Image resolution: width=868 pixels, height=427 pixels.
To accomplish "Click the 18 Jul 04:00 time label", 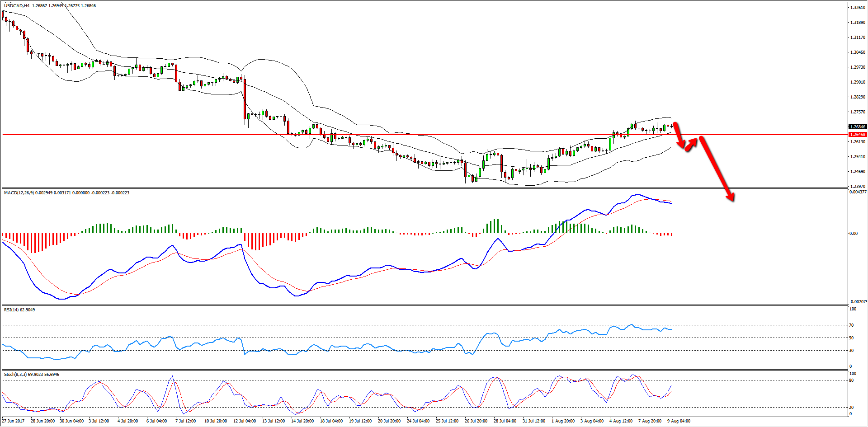I will [x=331, y=421].
